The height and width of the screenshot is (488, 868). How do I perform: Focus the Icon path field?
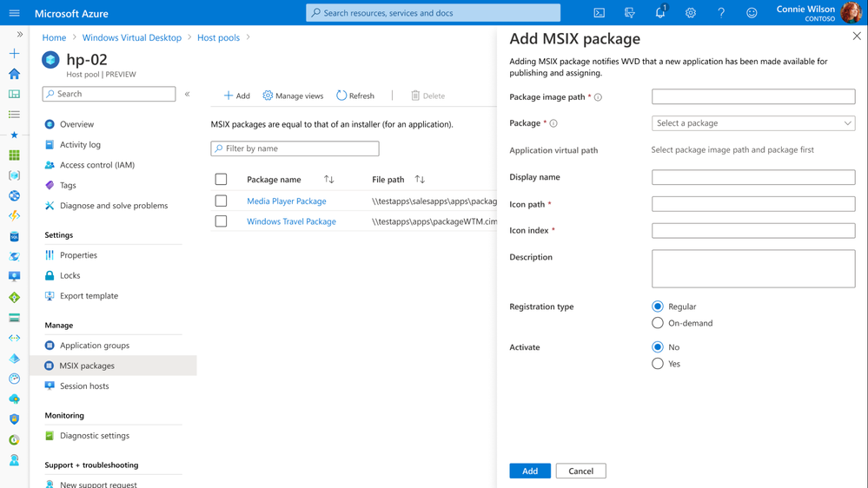point(752,204)
